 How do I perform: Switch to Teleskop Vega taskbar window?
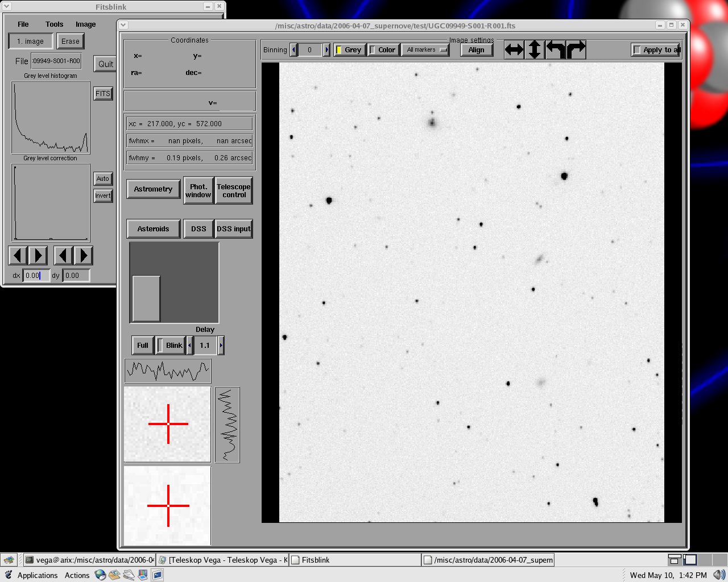tap(222, 560)
